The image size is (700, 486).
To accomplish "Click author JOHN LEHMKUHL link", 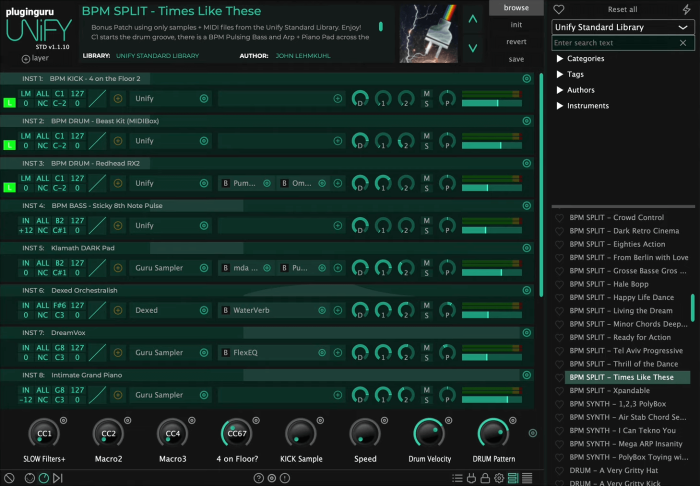I will pyautogui.click(x=303, y=56).
